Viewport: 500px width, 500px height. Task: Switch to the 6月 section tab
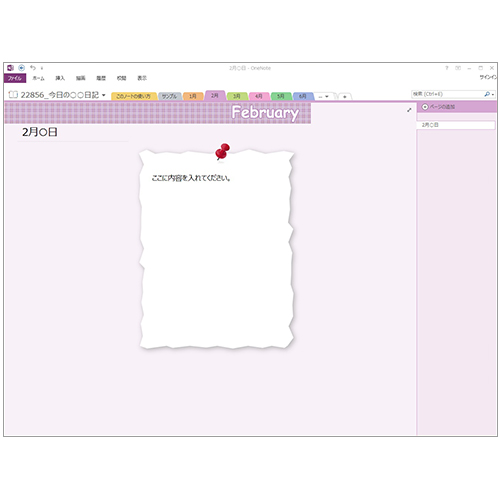pyautogui.click(x=303, y=96)
